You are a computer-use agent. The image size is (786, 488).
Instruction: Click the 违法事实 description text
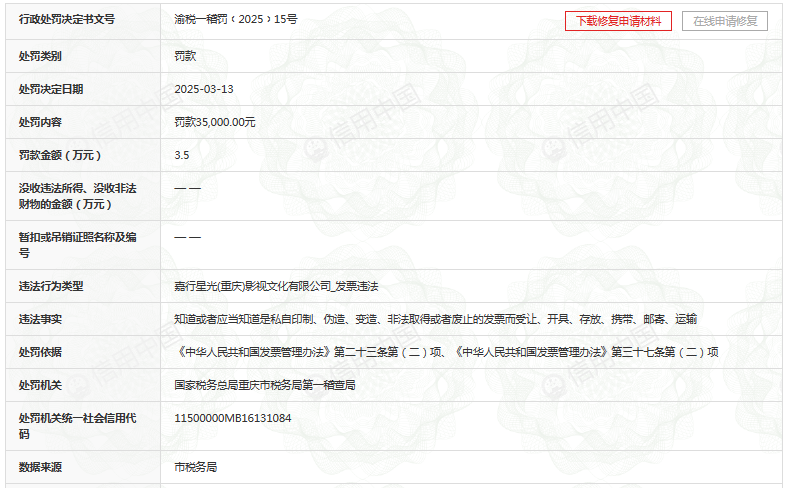click(435, 319)
